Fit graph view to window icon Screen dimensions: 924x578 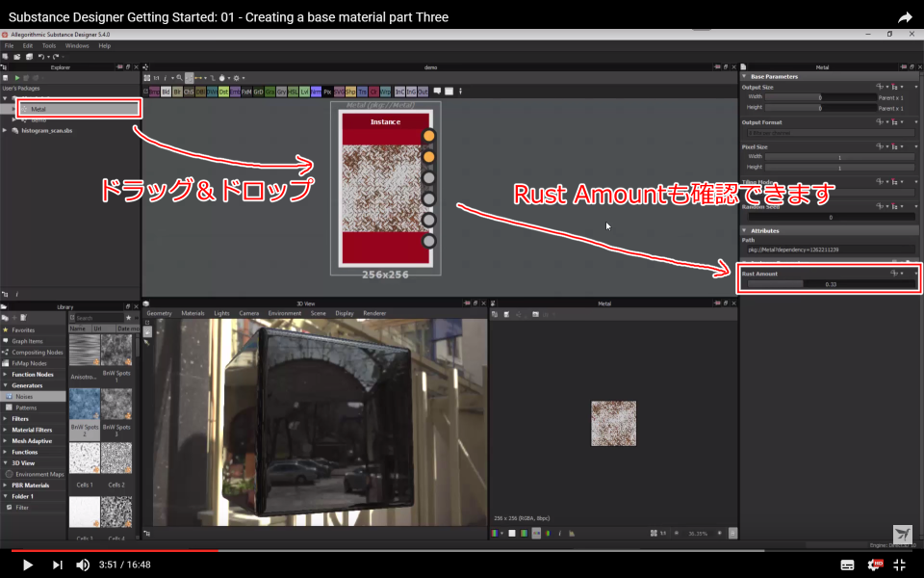coord(146,78)
